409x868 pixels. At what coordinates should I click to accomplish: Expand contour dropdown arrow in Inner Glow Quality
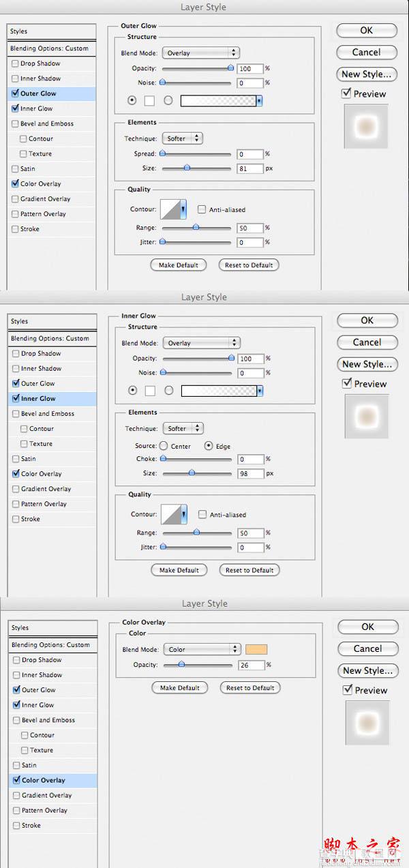183,515
